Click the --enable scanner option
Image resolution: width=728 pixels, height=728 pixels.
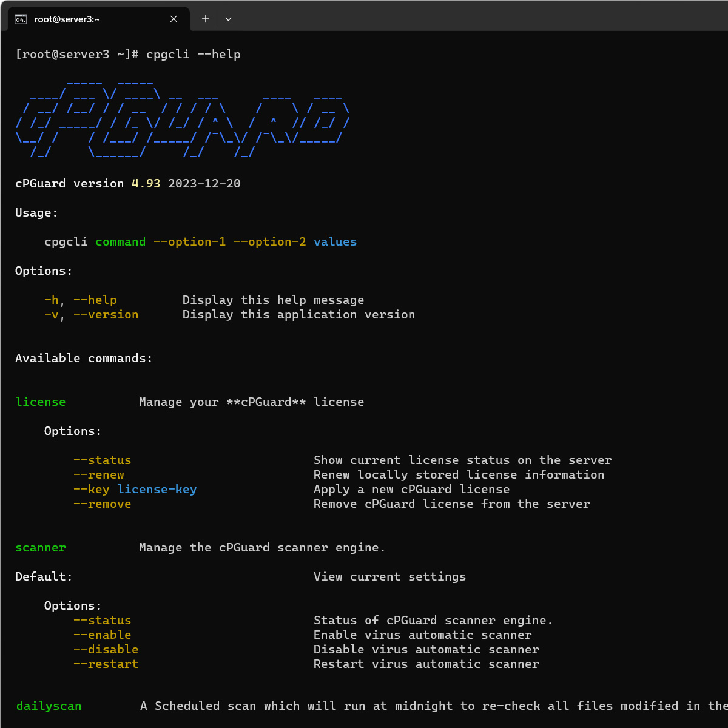click(102, 635)
